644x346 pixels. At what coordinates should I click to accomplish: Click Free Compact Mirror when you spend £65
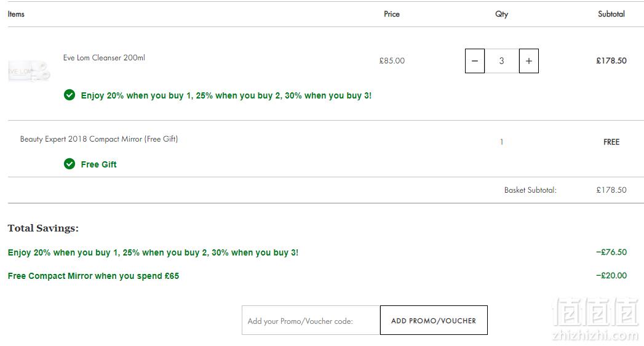pos(93,276)
